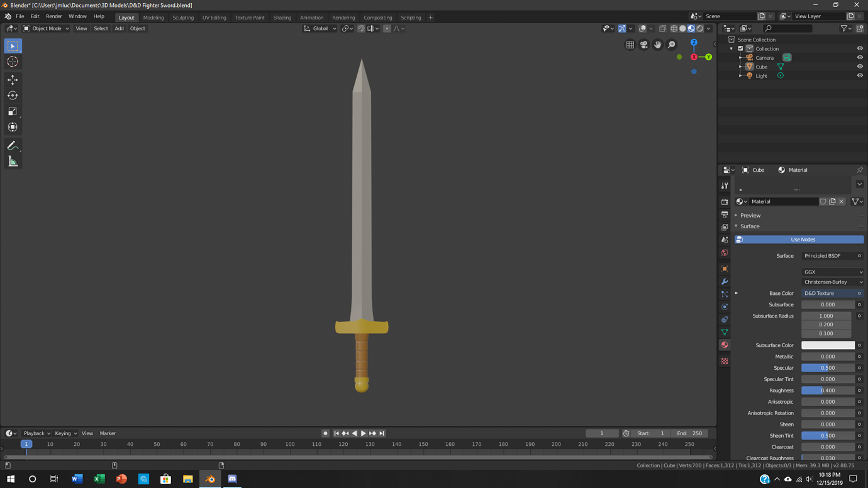Toggle the Collection checkbox in the outliner

(x=740, y=48)
